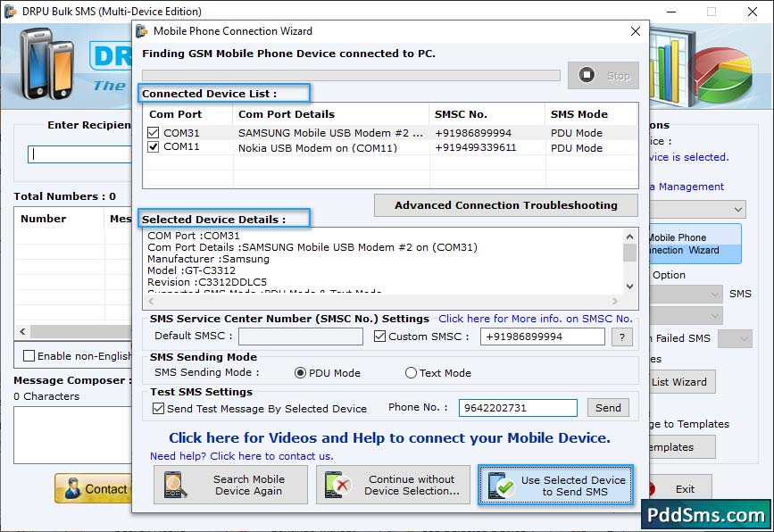Click the device details scroll down arrow
The width and height of the screenshot is (774, 532).
[630, 286]
